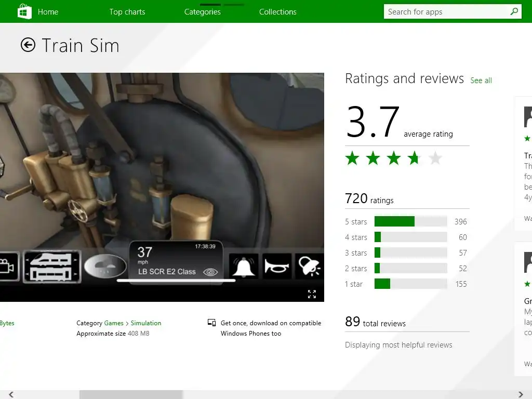Click the 5 stars rating bar
Screen dimensions: 532x399
pos(410,221)
